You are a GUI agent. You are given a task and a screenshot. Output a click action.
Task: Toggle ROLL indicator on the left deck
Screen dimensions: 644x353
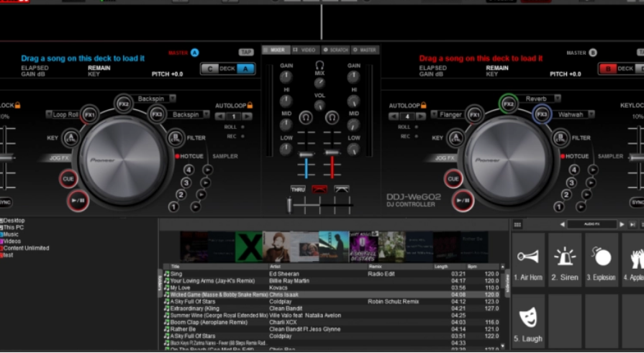(x=242, y=127)
